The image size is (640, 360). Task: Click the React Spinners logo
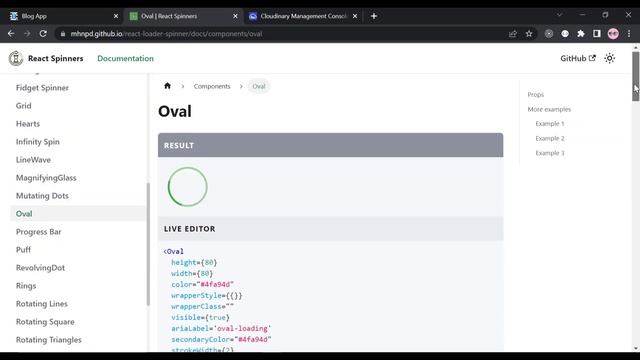16,58
